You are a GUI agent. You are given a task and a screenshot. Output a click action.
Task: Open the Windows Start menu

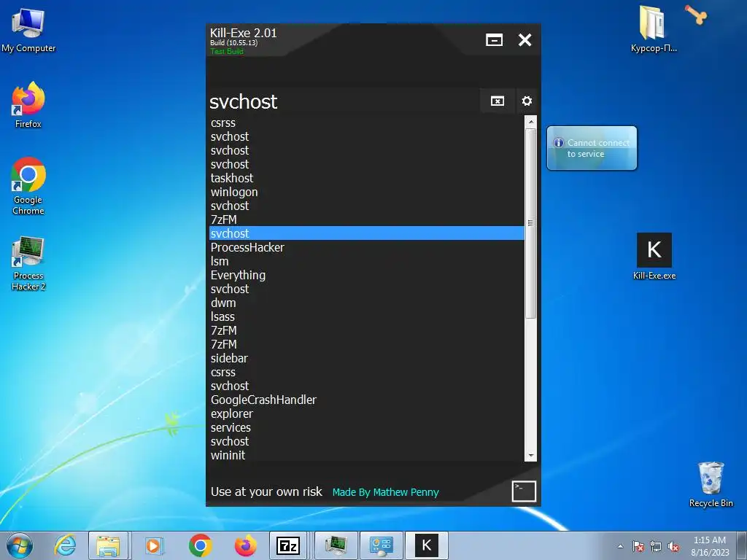20,545
